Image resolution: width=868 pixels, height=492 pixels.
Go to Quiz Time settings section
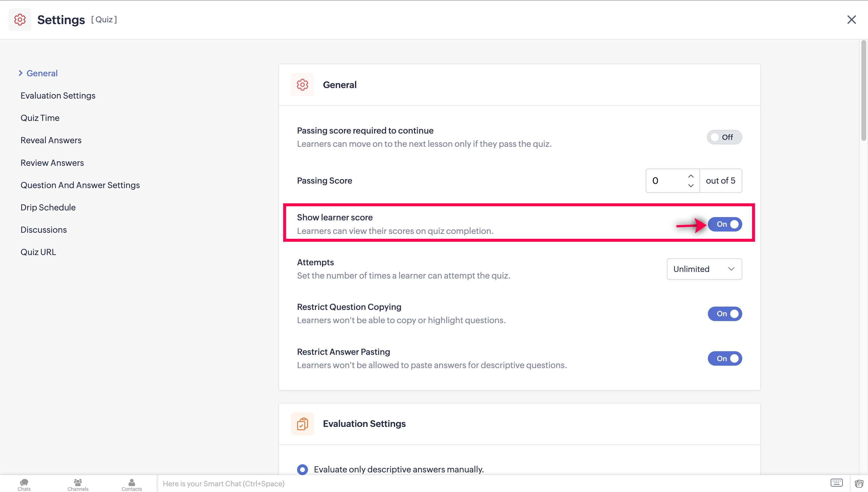pyautogui.click(x=40, y=118)
